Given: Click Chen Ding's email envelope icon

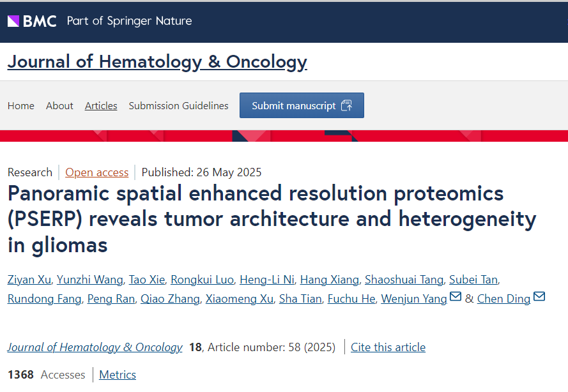Looking at the screenshot, I should 539,298.
